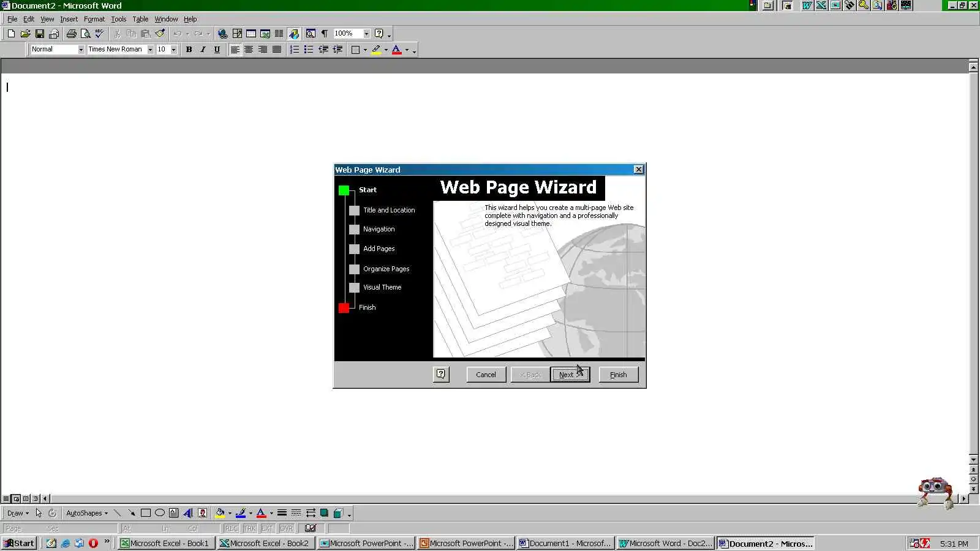The image size is (980, 551).
Task: Select the Oval drawing tool
Action: tap(160, 513)
